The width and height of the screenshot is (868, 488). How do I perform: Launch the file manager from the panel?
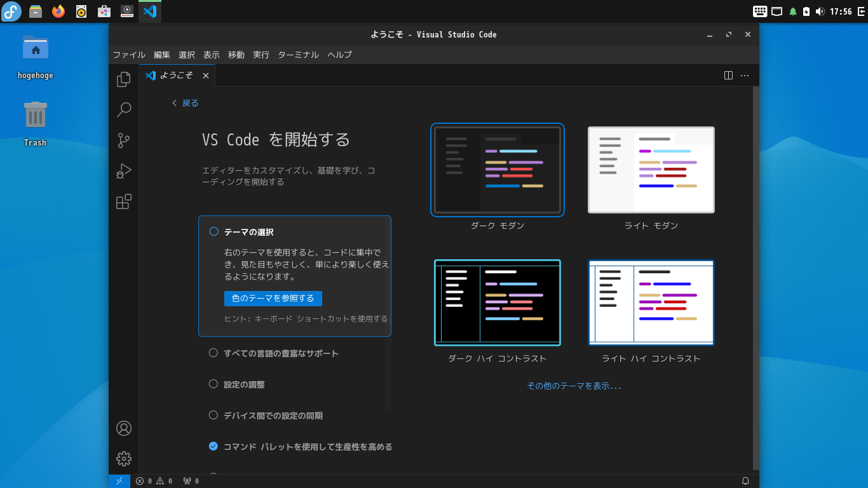pyautogui.click(x=36, y=11)
